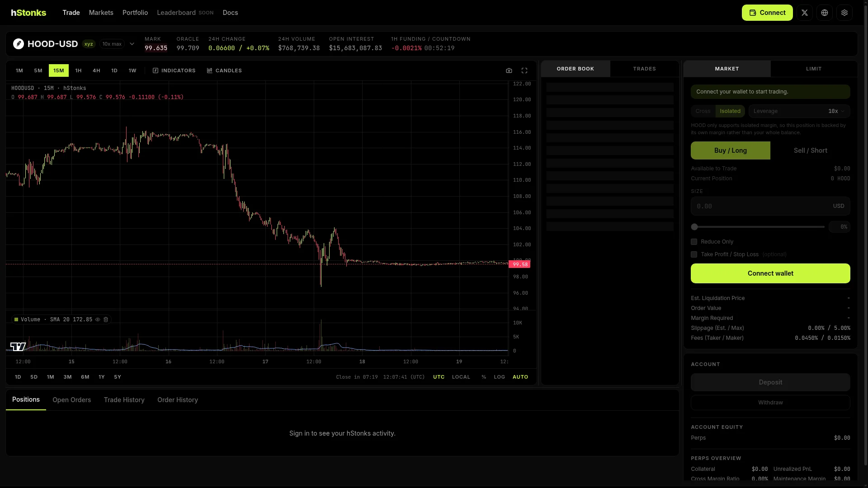Click the Leaderboard SOON nav item
The height and width of the screenshot is (488, 868).
pyautogui.click(x=185, y=13)
